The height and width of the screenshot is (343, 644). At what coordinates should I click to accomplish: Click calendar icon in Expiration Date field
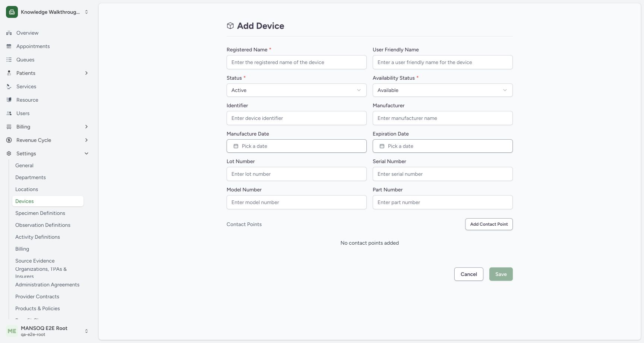point(382,146)
